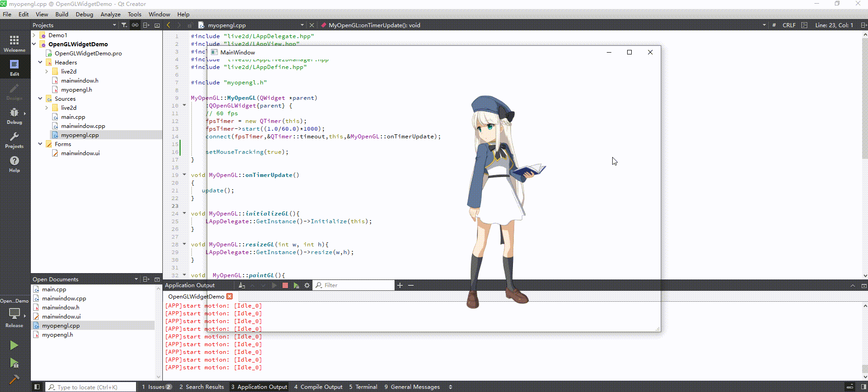Screen dimensions: 868x392
Task: Expand the live2d folder under Headers
Action: [x=47, y=71]
